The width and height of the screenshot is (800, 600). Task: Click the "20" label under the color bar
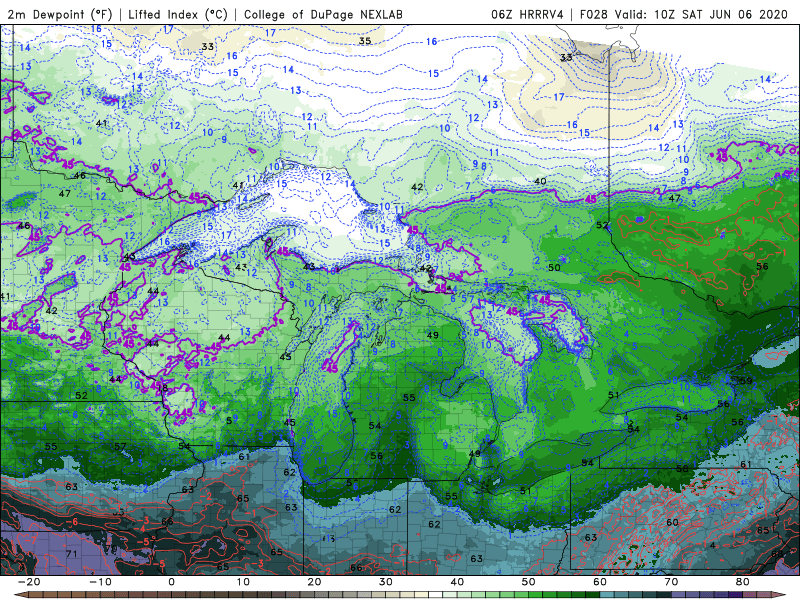(x=314, y=582)
